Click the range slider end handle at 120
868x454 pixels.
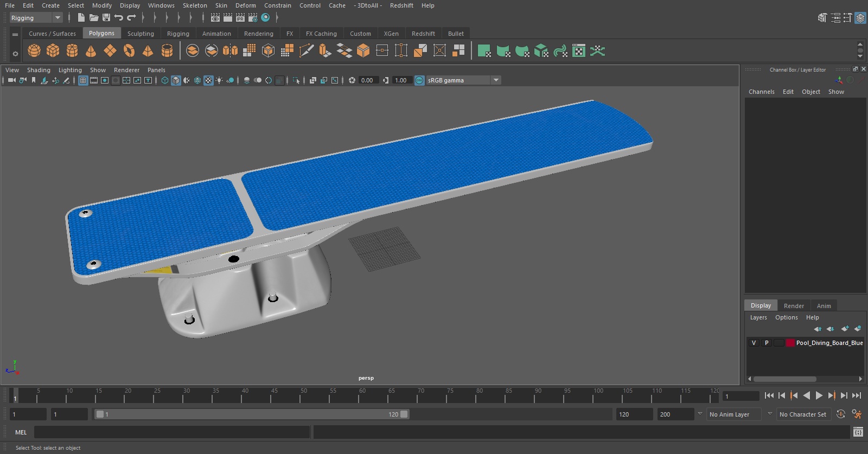tap(404, 414)
